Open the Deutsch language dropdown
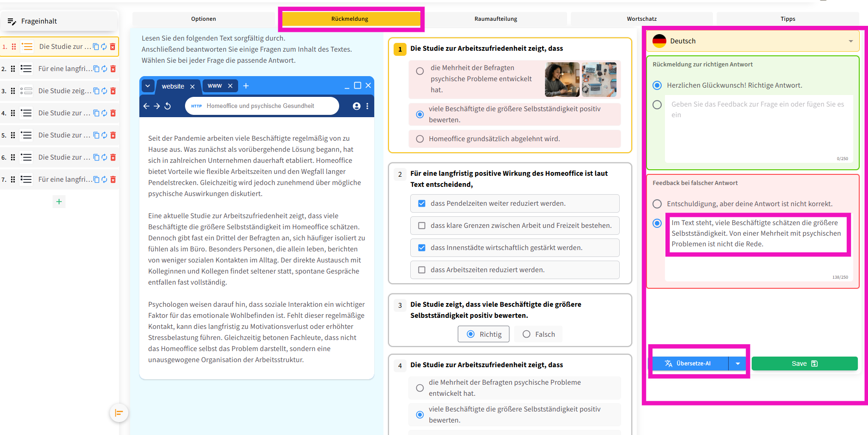Image resolution: width=868 pixels, height=435 pixels. pyautogui.click(x=753, y=41)
